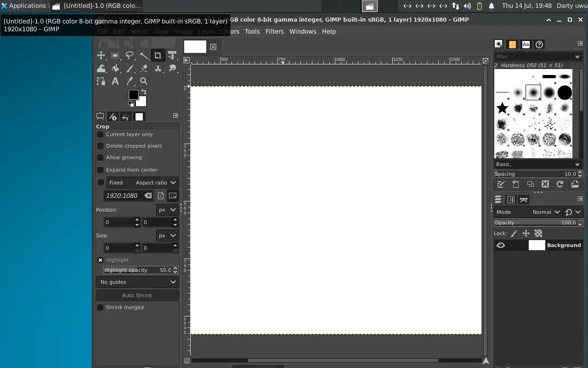The image size is (588, 368).
Task: Select the Fuzzy Select magic wand
Action: [x=144, y=56]
